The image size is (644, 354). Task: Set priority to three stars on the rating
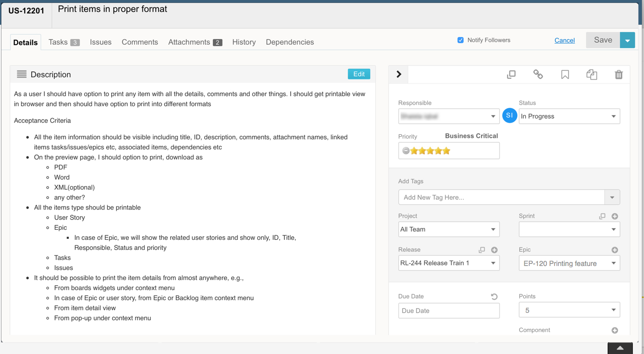(x=430, y=150)
